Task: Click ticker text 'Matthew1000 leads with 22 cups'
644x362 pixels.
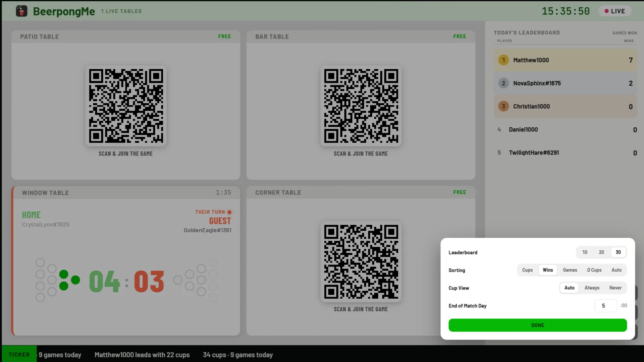Action: pos(142,355)
